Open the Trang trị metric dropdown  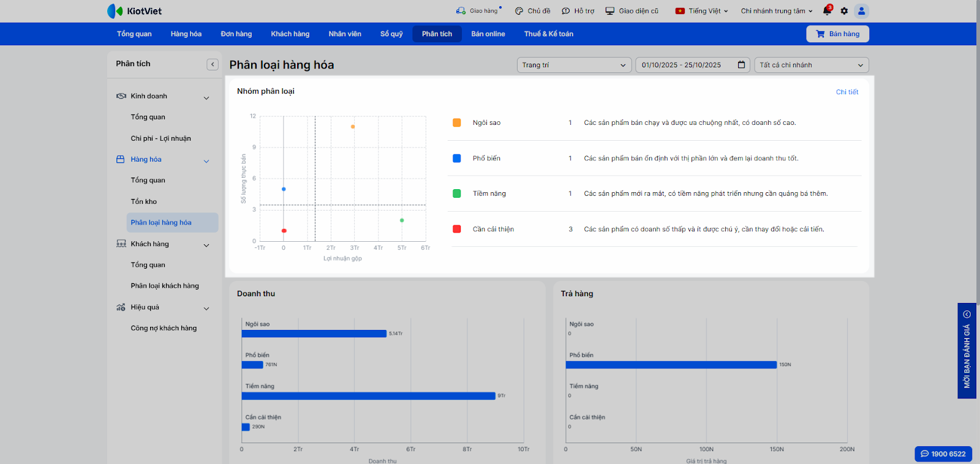click(x=573, y=65)
